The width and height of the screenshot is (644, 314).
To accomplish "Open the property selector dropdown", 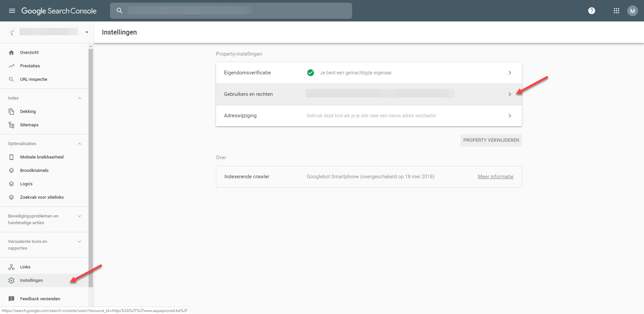I will pos(87,32).
